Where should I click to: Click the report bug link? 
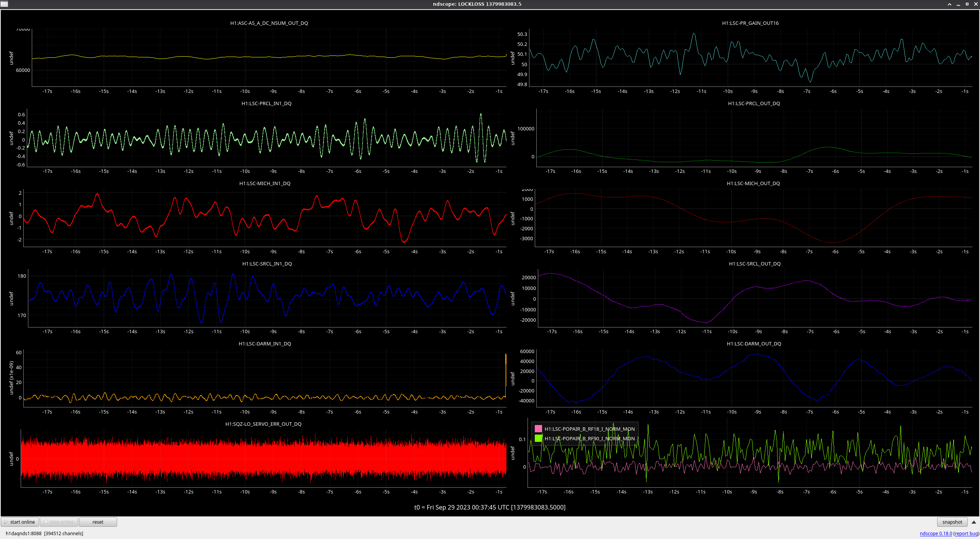[966, 533]
